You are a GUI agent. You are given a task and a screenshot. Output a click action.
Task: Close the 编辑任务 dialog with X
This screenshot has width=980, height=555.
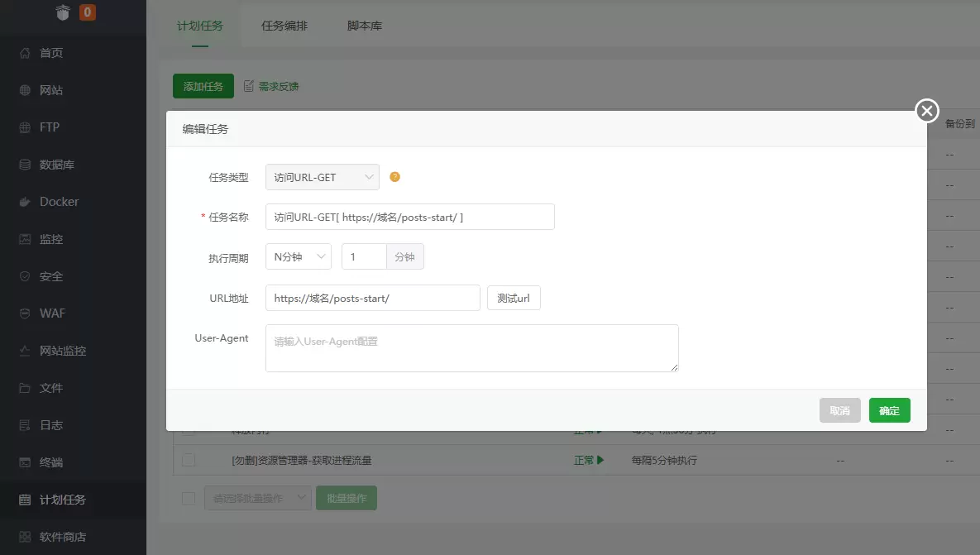click(927, 111)
